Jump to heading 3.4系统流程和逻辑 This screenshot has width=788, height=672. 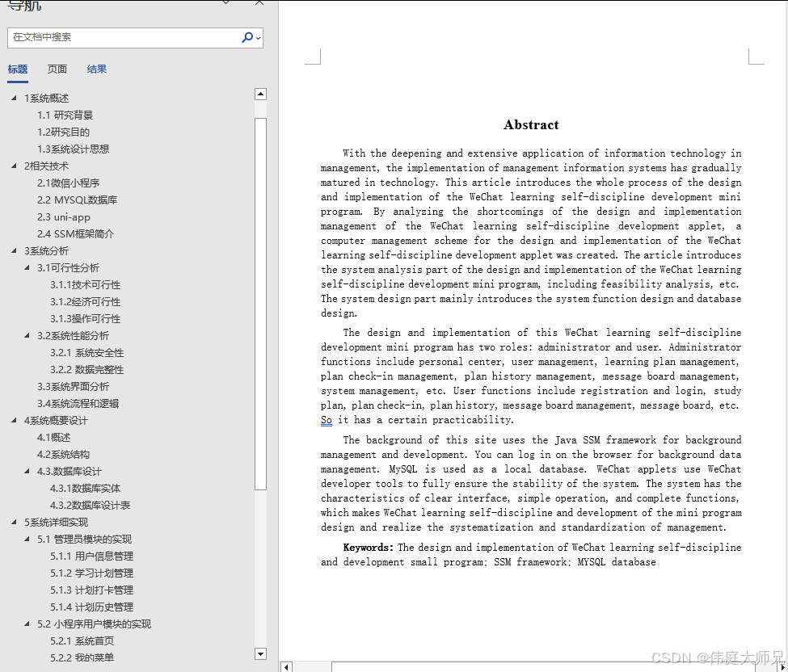tap(78, 404)
